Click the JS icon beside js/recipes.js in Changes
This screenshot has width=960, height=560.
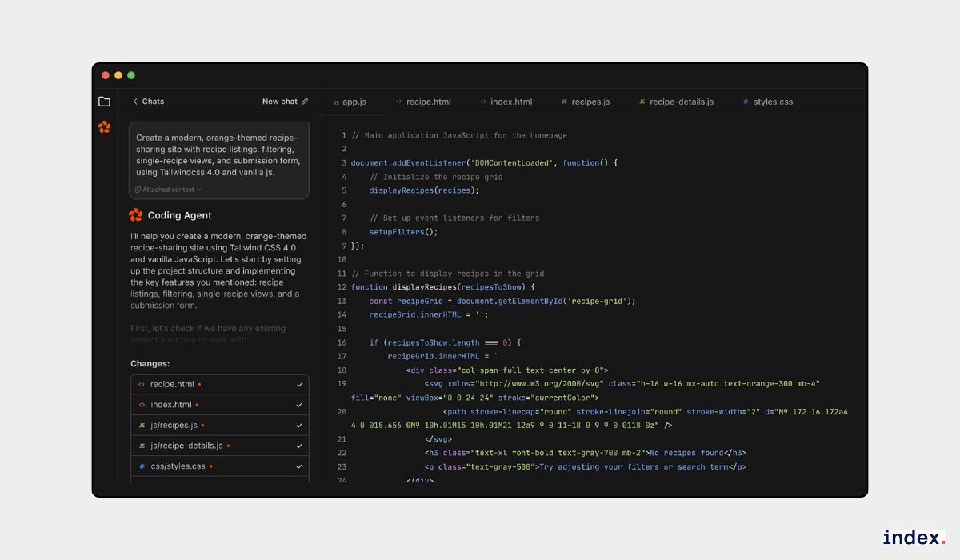[x=142, y=426]
